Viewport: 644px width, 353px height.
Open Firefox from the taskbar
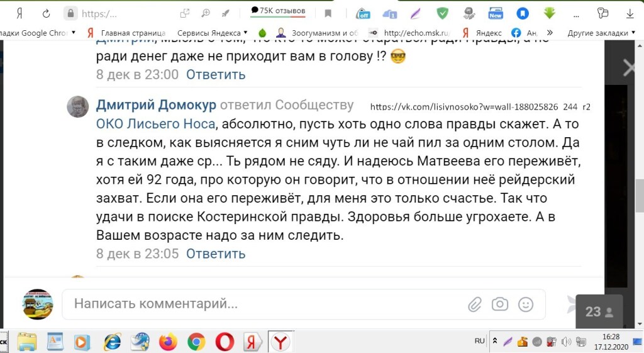(x=168, y=342)
